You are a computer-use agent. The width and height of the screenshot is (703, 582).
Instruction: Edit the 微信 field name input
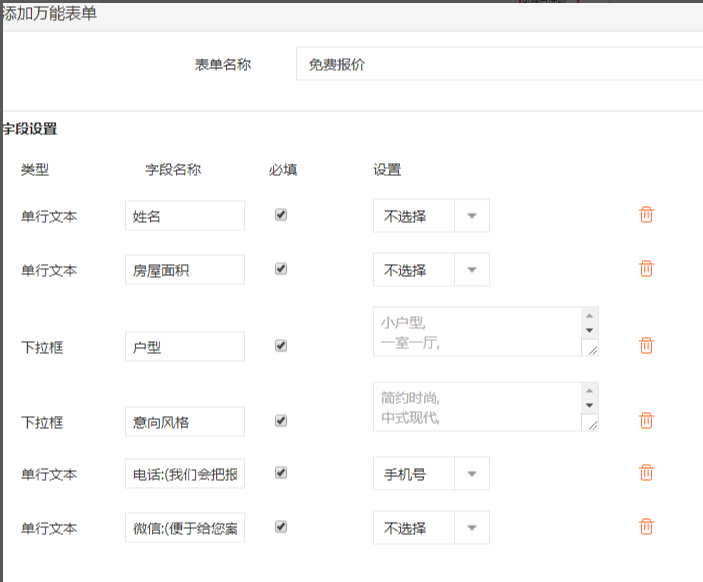(x=185, y=527)
